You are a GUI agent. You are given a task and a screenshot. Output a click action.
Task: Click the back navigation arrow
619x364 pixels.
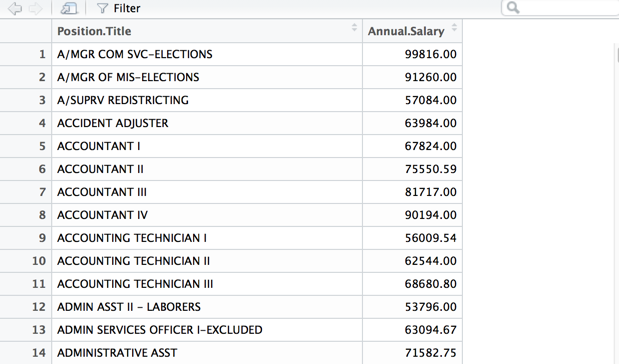(x=15, y=8)
